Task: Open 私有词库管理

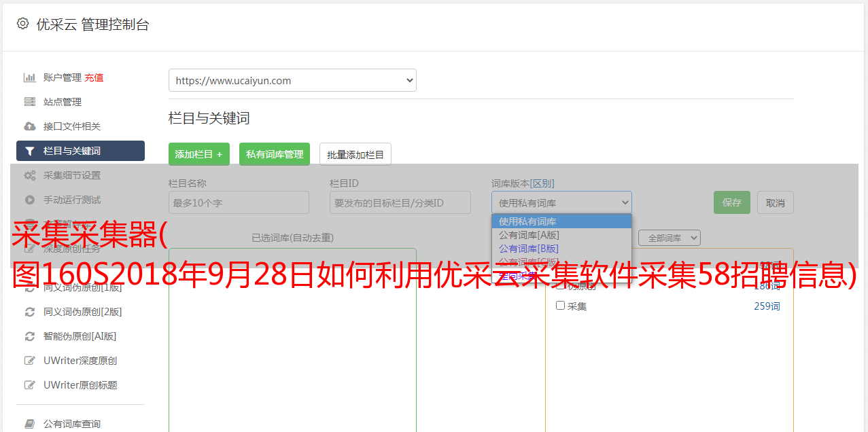Action: pyautogui.click(x=275, y=154)
